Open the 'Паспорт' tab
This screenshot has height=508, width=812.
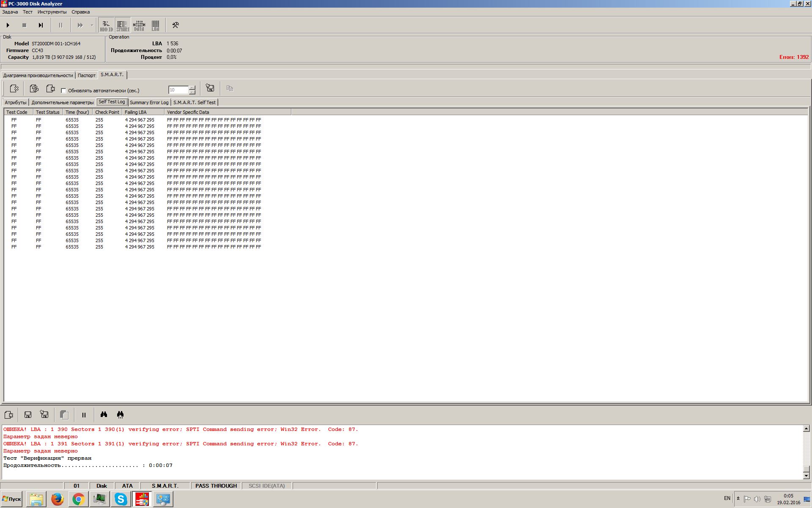(x=87, y=75)
